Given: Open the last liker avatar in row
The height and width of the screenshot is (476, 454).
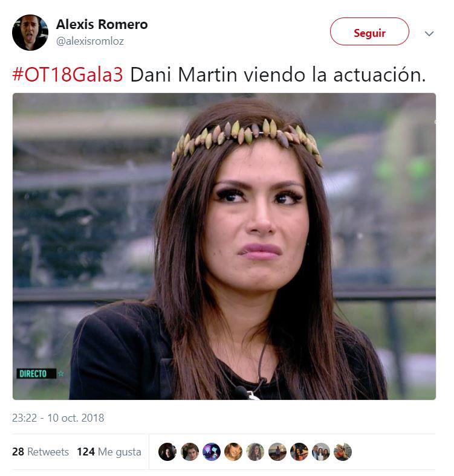Looking at the screenshot, I should pyautogui.click(x=343, y=452).
